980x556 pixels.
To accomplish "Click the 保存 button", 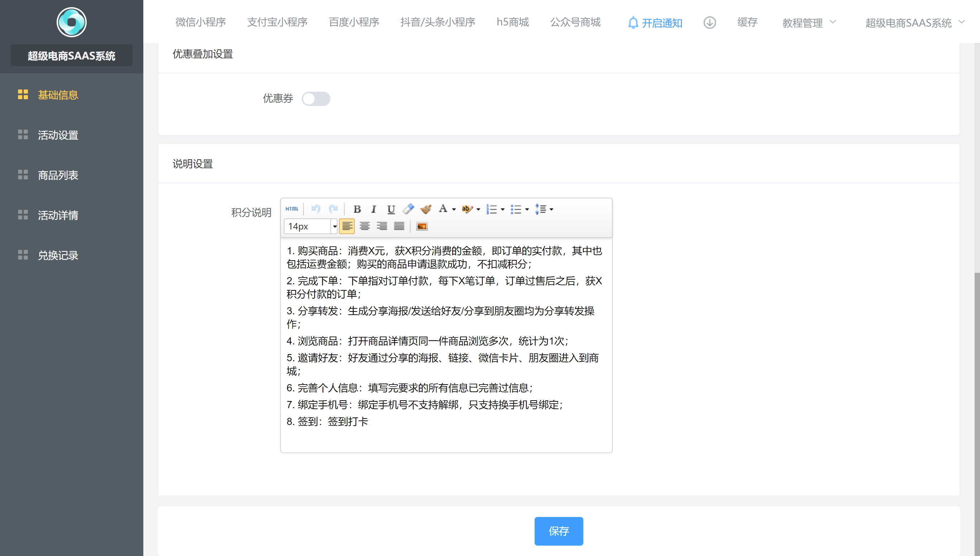I will (x=559, y=531).
